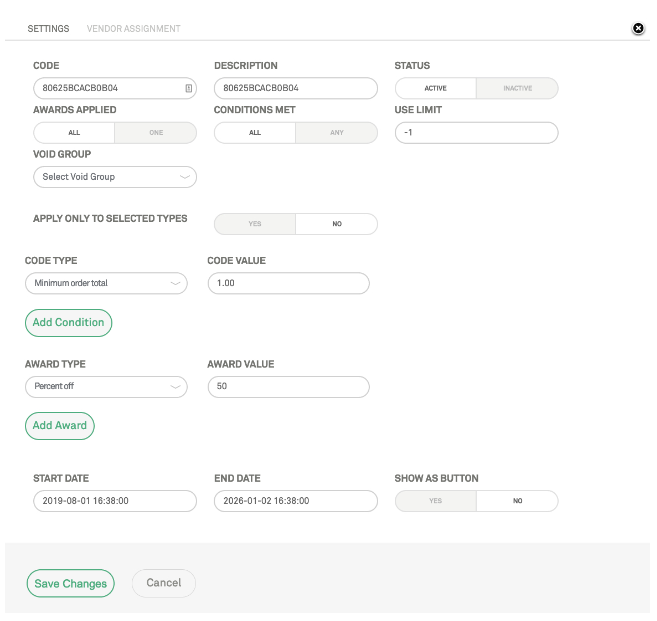Image resolution: width=657 pixels, height=621 pixels.
Task: Click into the End Date field
Action: point(296,501)
